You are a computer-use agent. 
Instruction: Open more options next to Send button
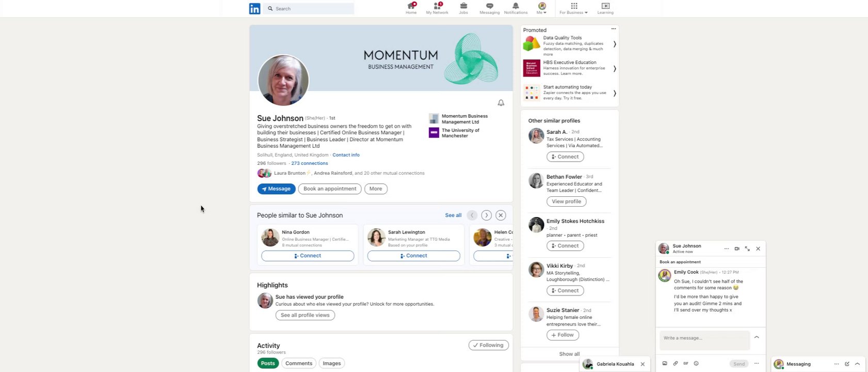757,363
